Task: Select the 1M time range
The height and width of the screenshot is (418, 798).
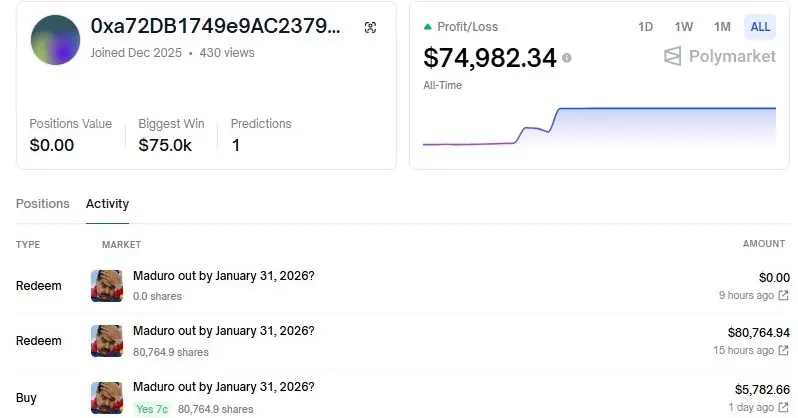Action: 721,27
